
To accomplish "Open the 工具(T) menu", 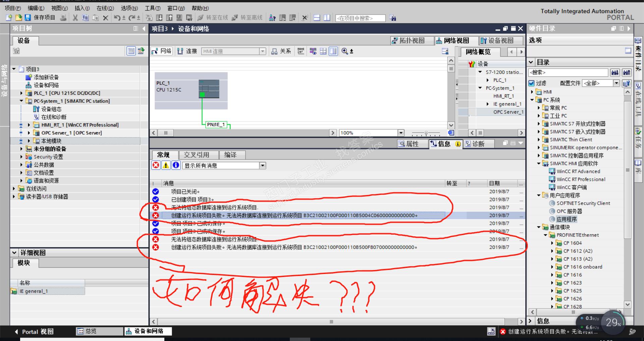I will 153,8.
